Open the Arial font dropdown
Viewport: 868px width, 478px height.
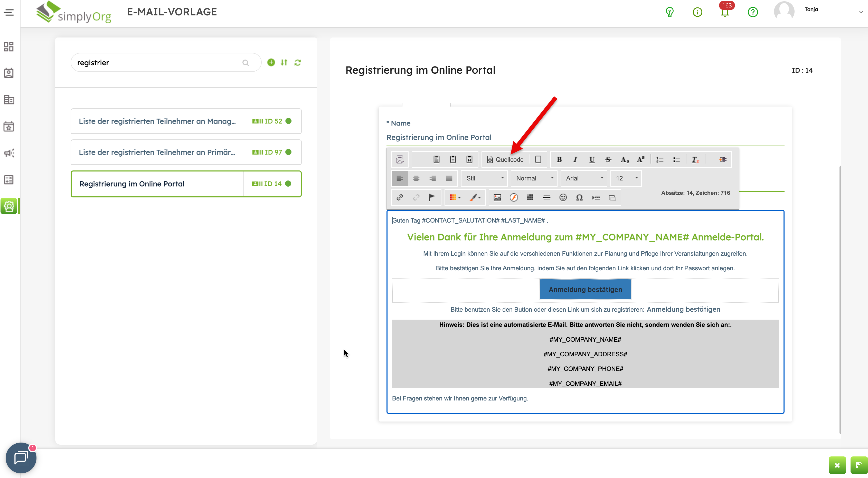click(x=584, y=178)
